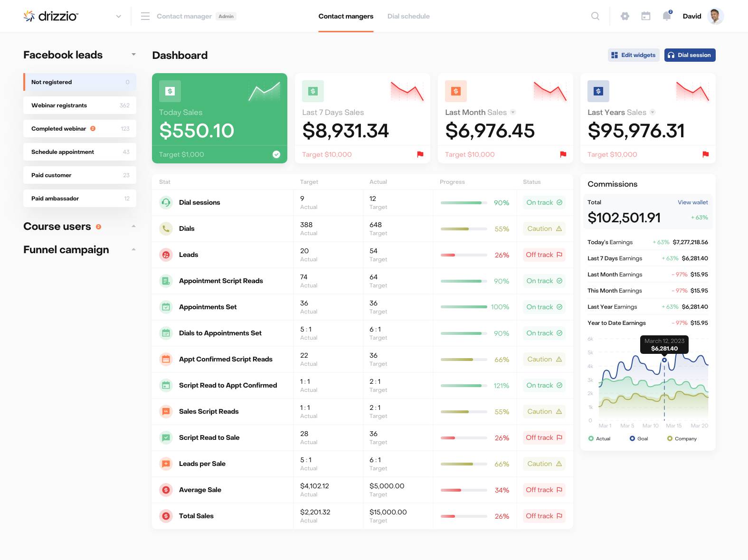Click the Today Sales dollar icon
Image resolution: width=748 pixels, height=560 pixels.
[x=170, y=91]
